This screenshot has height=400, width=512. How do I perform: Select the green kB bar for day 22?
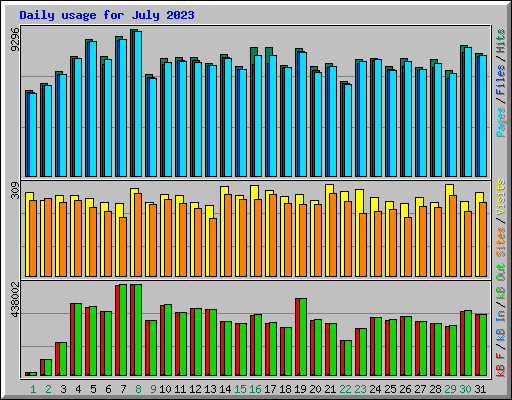348,358
